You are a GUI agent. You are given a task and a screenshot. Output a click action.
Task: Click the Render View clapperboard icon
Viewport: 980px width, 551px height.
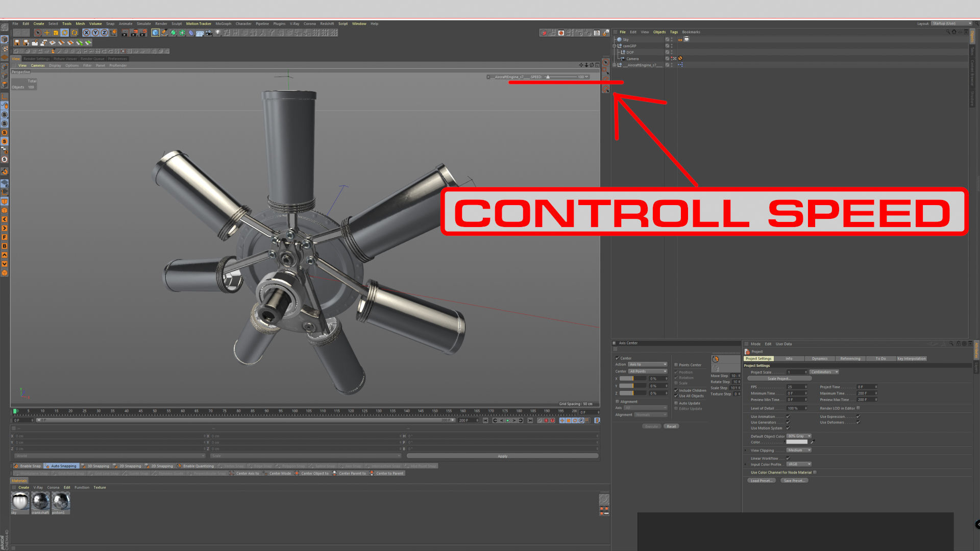click(125, 33)
